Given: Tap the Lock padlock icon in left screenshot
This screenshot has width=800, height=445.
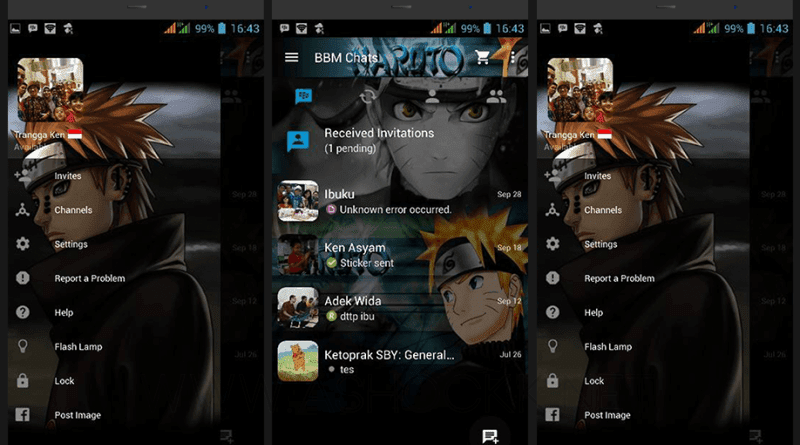Looking at the screenshot, I should click(22, 381).
